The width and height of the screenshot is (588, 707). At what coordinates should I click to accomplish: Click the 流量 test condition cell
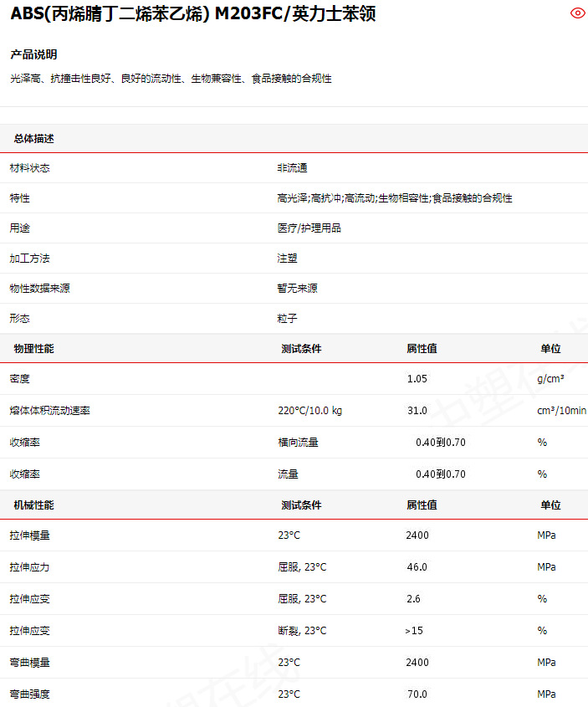[x=289, y=474]
